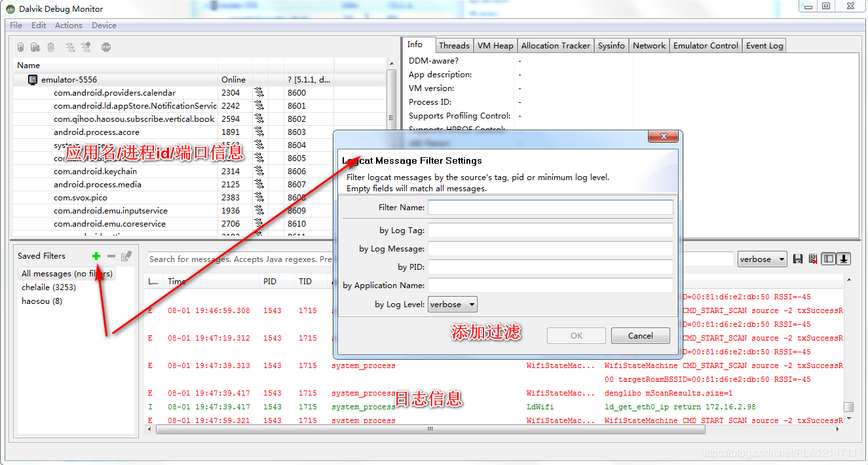Click debug icon in com.android.providers.calendar row
The image size is (868, 465).
[x=259, y=93]
